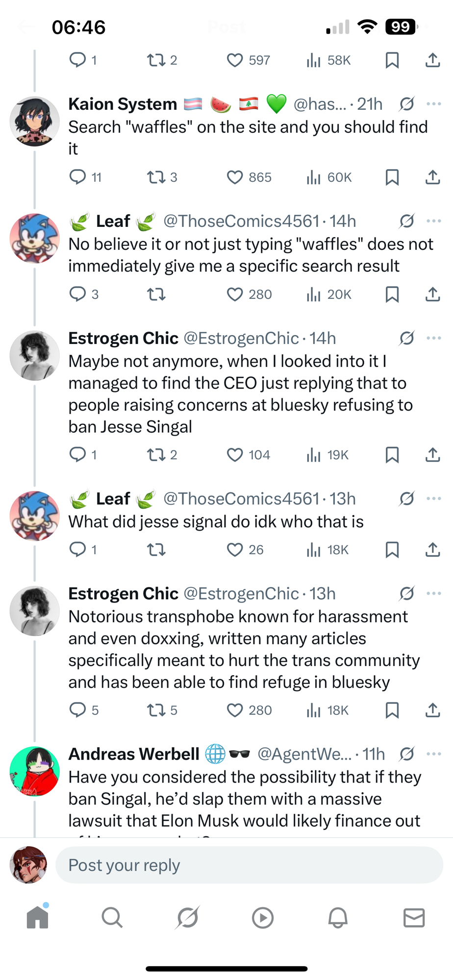
Task: Bookmark Leaf's reply about search results
Action: pos(392,294)
